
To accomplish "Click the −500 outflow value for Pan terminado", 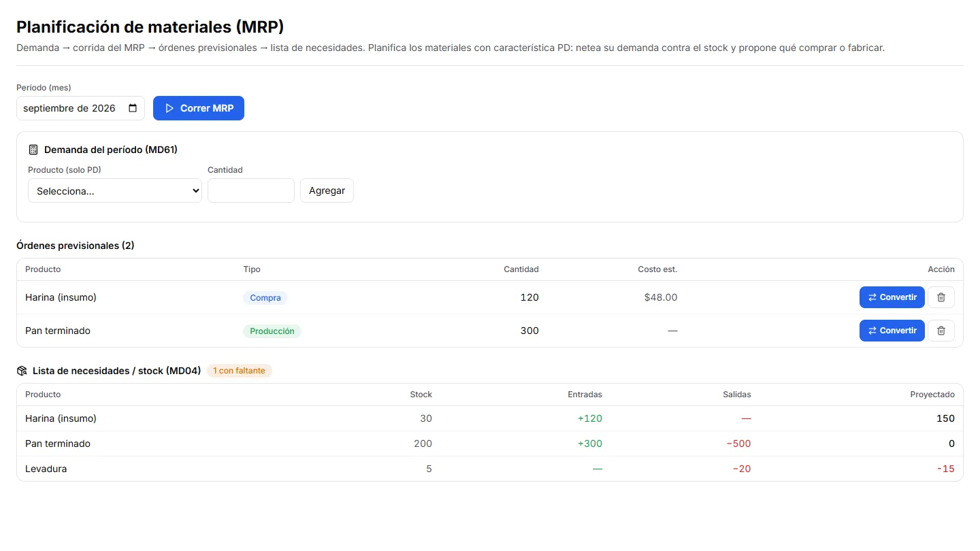I will click(739, 444).
